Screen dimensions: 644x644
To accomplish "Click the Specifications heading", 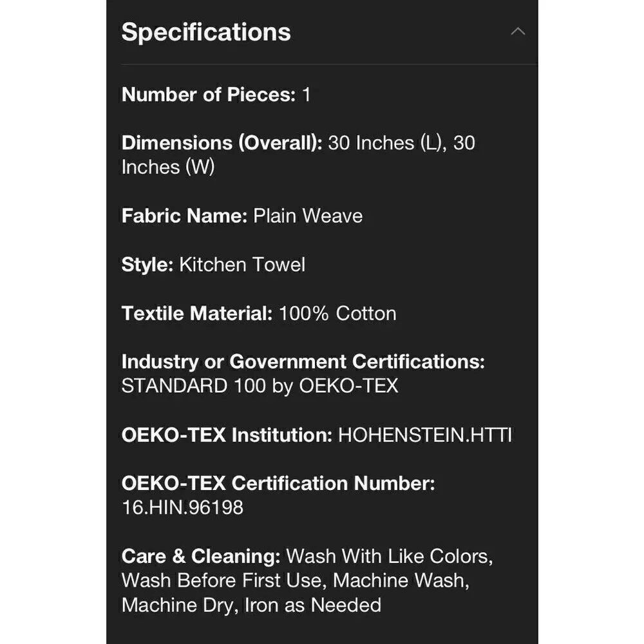I will (x=206, y=32).
